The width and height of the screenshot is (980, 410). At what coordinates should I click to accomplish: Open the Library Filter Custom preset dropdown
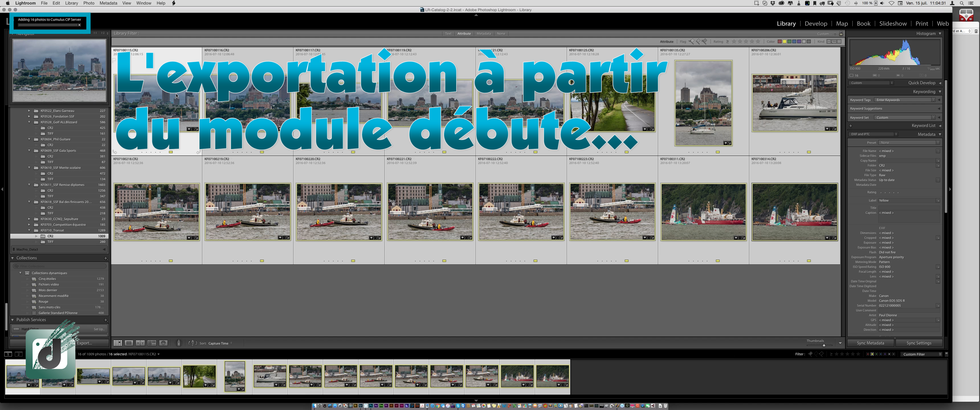click(x=827, y=34)
